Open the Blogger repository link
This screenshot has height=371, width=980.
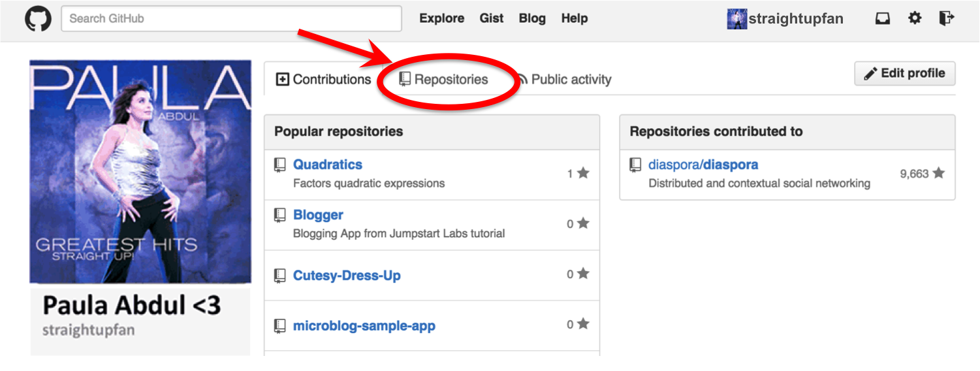[318, 215]
